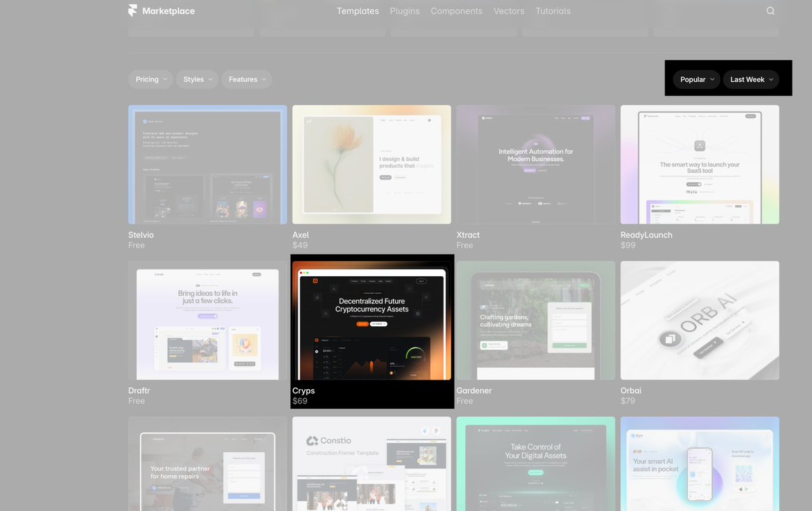Viewport: 812px width, 511px height.
Task: Expand the Features filter dropdown
Action: pos(246,79)
